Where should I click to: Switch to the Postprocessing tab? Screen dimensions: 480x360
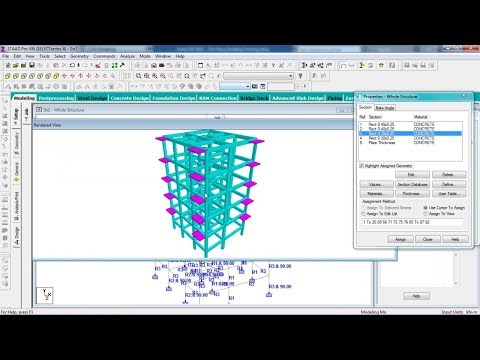pos(56,98)
